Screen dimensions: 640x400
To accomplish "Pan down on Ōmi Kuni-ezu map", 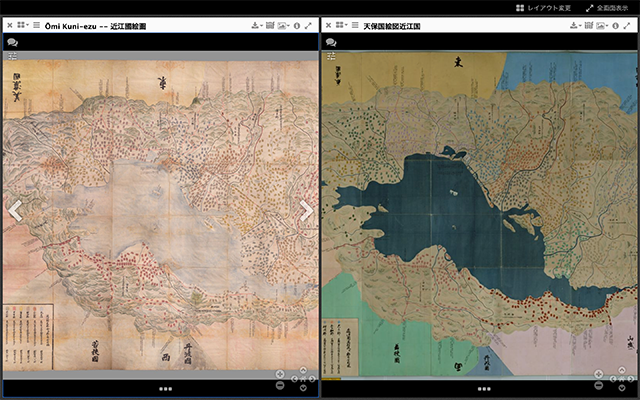I will (x=303, y=388).
